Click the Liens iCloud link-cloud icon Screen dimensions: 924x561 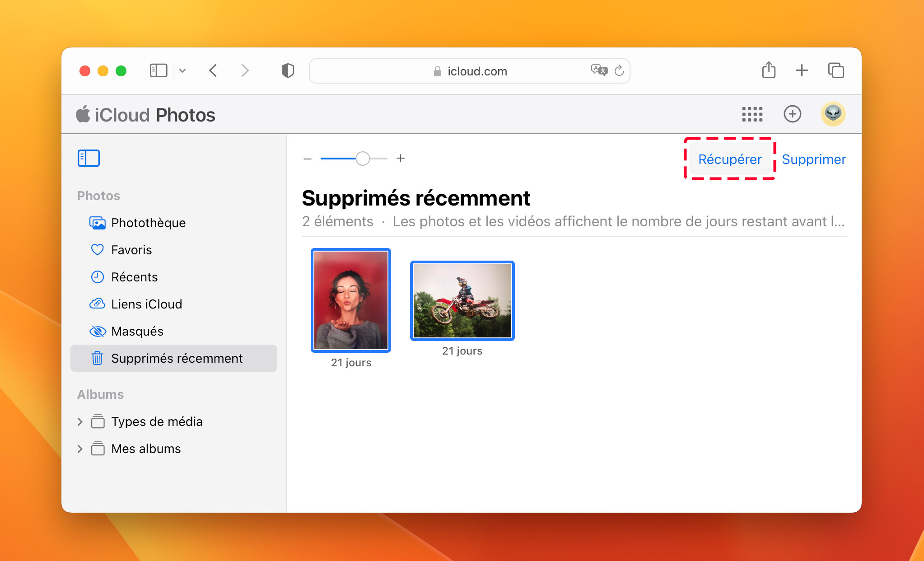(x=97, y=304)
